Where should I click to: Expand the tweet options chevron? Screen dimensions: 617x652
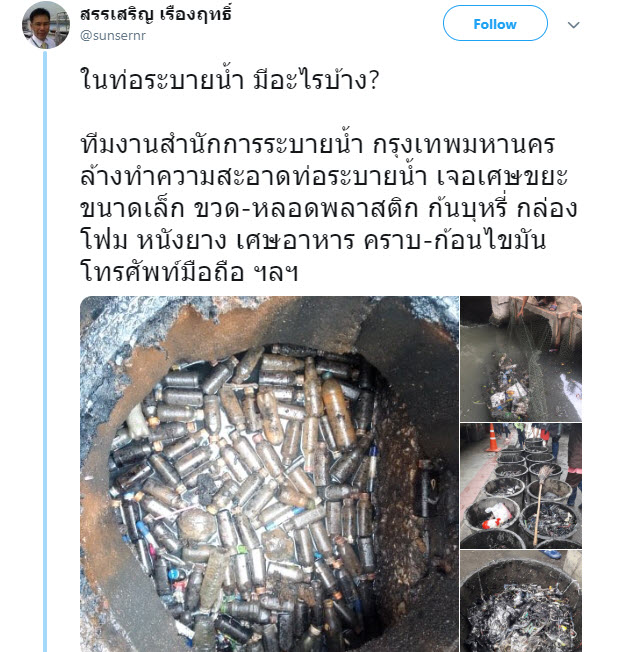[x=573, y=25]
